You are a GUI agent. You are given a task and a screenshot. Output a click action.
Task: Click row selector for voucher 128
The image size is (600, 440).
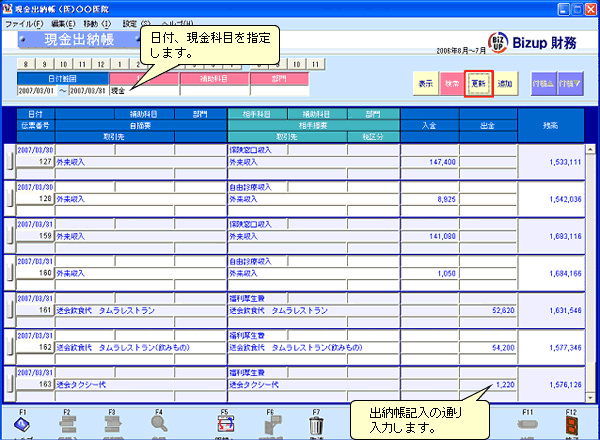tap(10, 199)
